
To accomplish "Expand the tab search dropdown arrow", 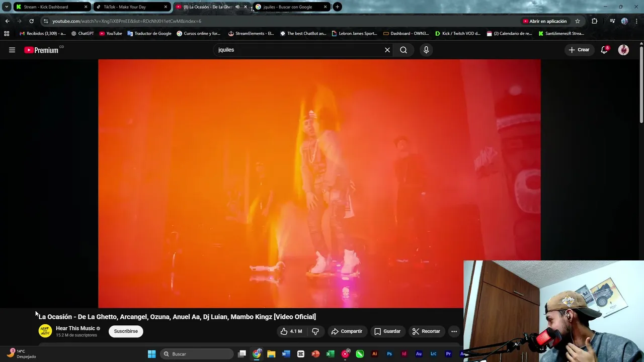I will pos(6,7).
